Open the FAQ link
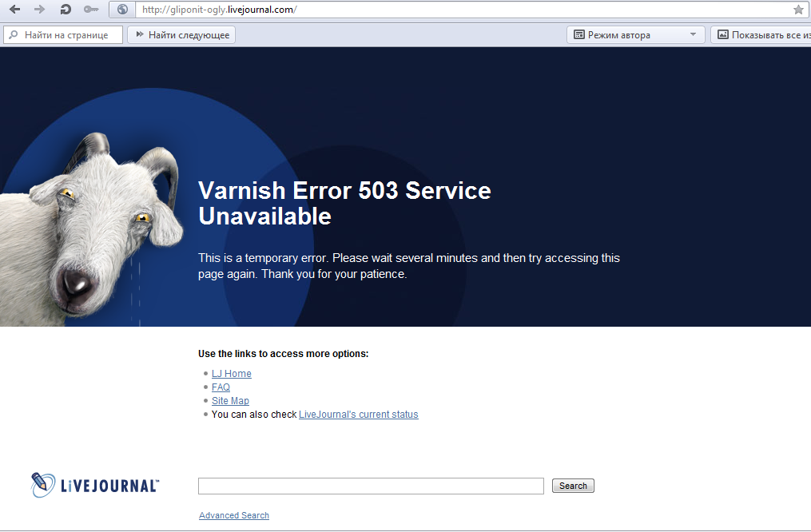Screen dimensions: 811x532 tap(221, 387)
